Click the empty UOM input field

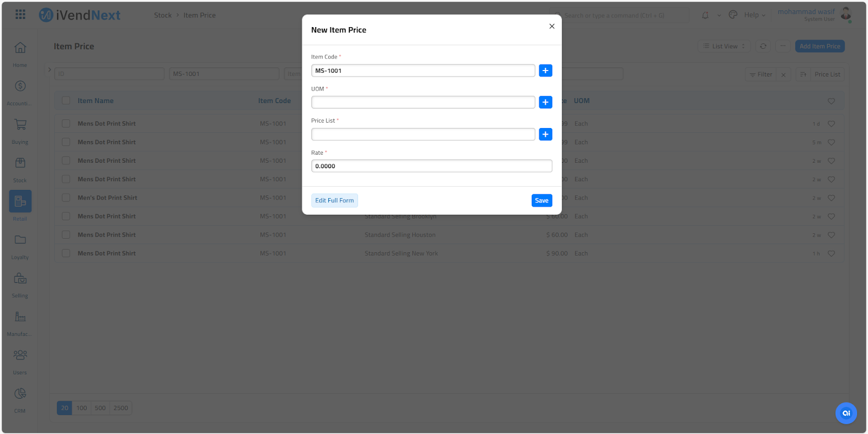(x=423, y=102)
